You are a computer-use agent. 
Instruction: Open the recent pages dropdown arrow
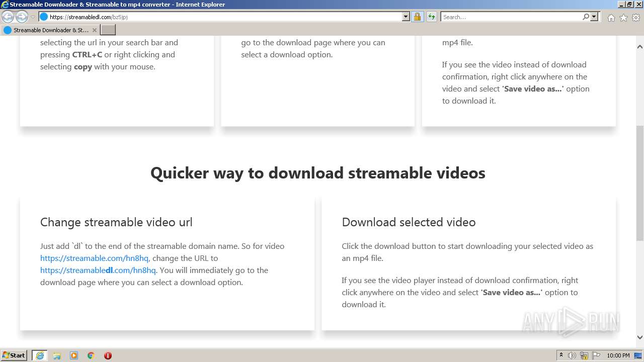33,17
